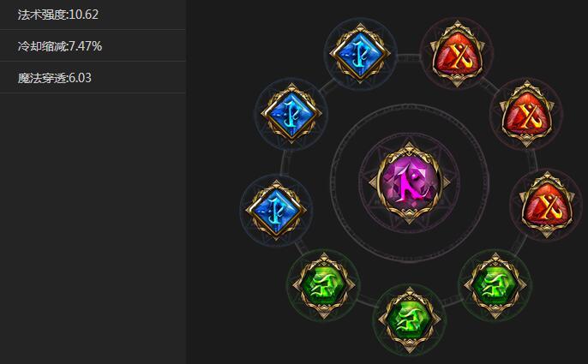Select the topmost red mark rune
Screen dimensions: 588x364
pos(457,54)
